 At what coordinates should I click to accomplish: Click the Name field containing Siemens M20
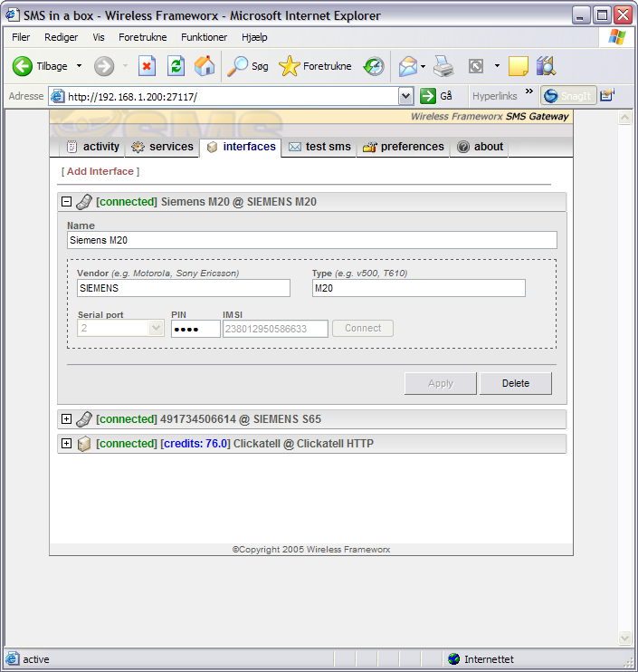[311, 240]
